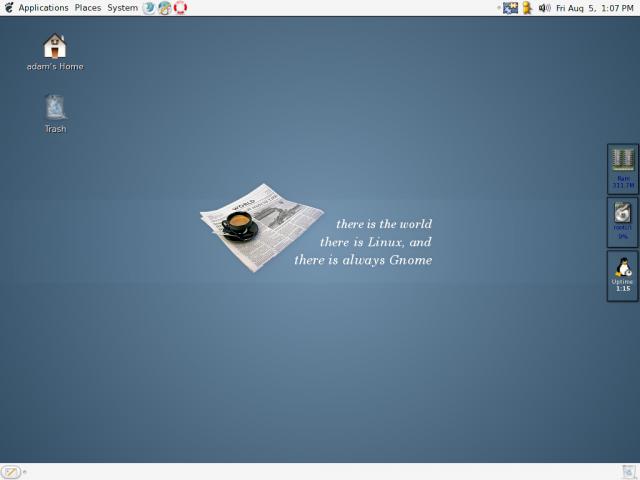
Task: Click the blue network tray icon
Action: 510,8
